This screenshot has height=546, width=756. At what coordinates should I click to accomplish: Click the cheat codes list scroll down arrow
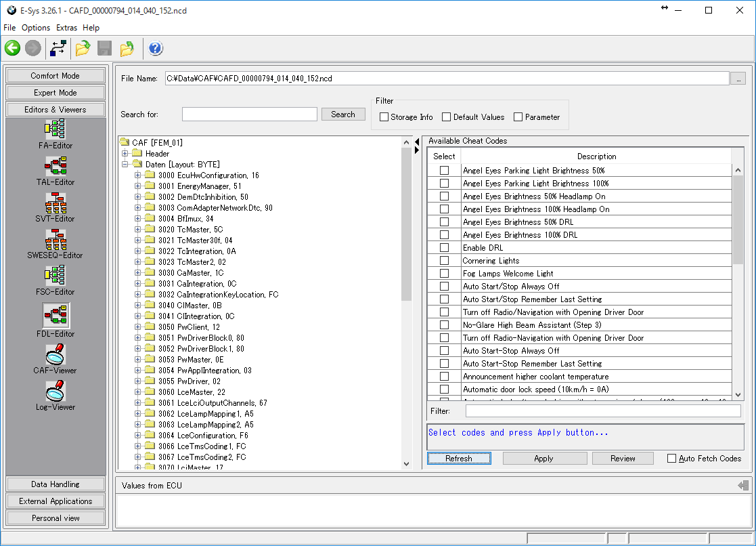tap(738, 395)
